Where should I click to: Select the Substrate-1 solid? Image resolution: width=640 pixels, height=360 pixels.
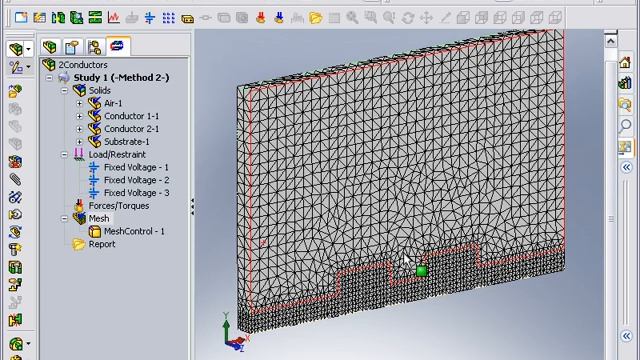(127, 142)
